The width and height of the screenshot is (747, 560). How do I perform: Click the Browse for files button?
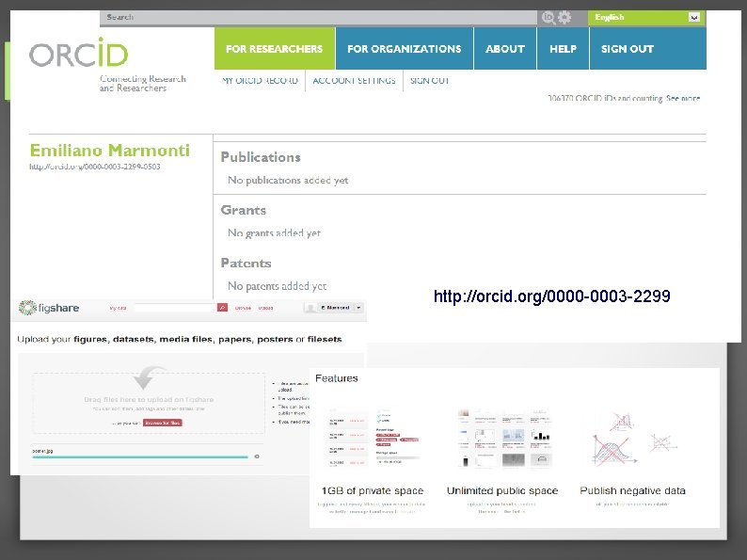(x=163, y=423)
